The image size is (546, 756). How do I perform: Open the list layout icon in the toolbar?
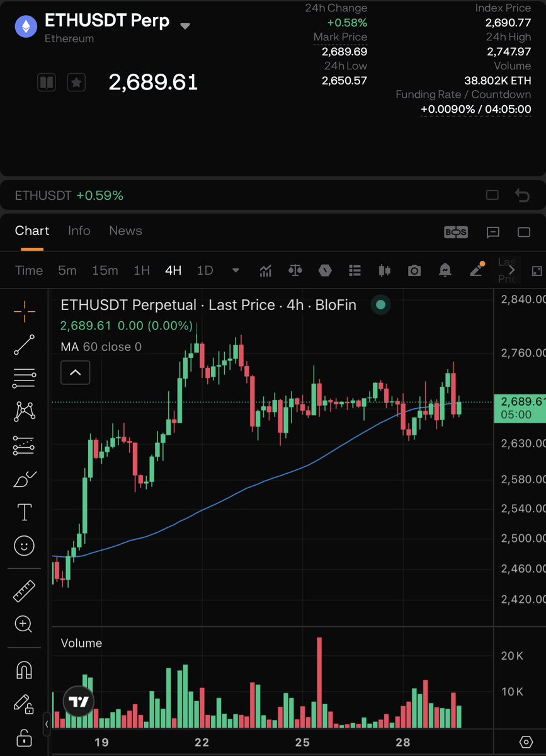(x=355, y=270)
